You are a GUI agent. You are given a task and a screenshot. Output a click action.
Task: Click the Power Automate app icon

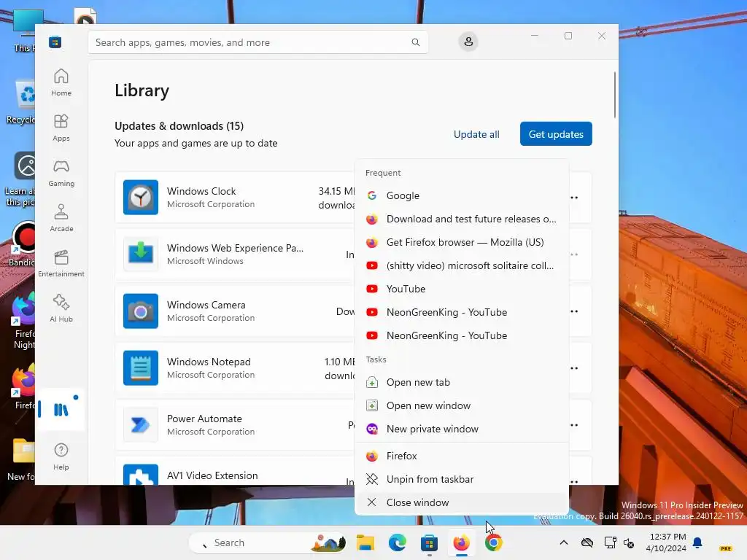(x=141, y=425)
